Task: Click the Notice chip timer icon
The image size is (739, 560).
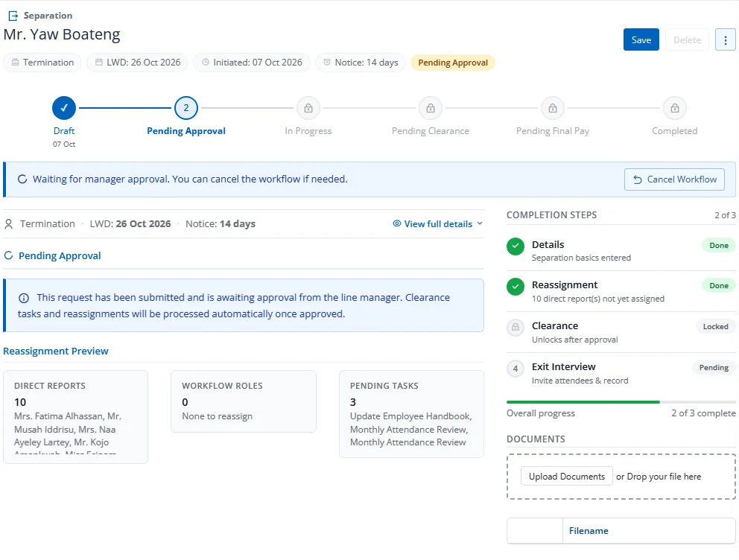Action: [x=327, y=62]
